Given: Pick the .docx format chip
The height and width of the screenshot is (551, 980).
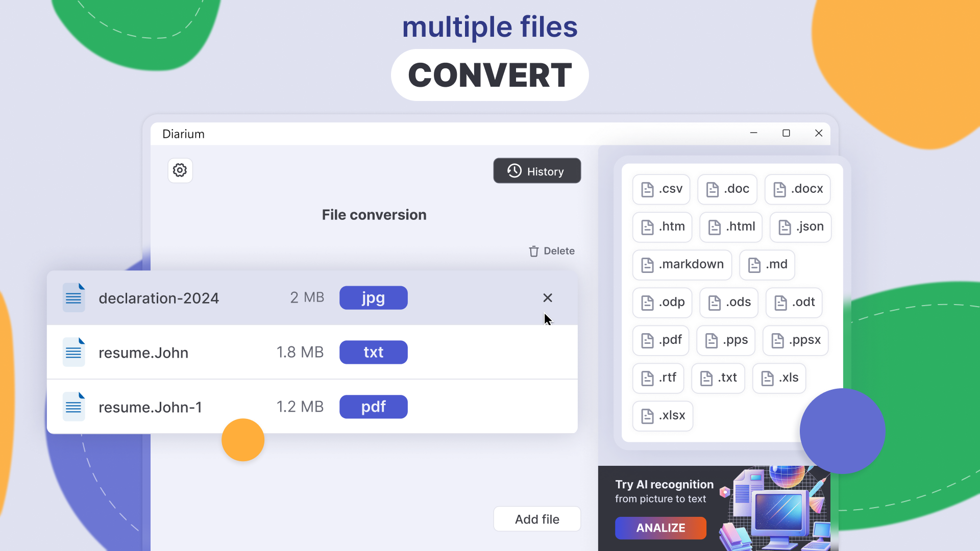Looking at the screenshot, I should point(798,189).
